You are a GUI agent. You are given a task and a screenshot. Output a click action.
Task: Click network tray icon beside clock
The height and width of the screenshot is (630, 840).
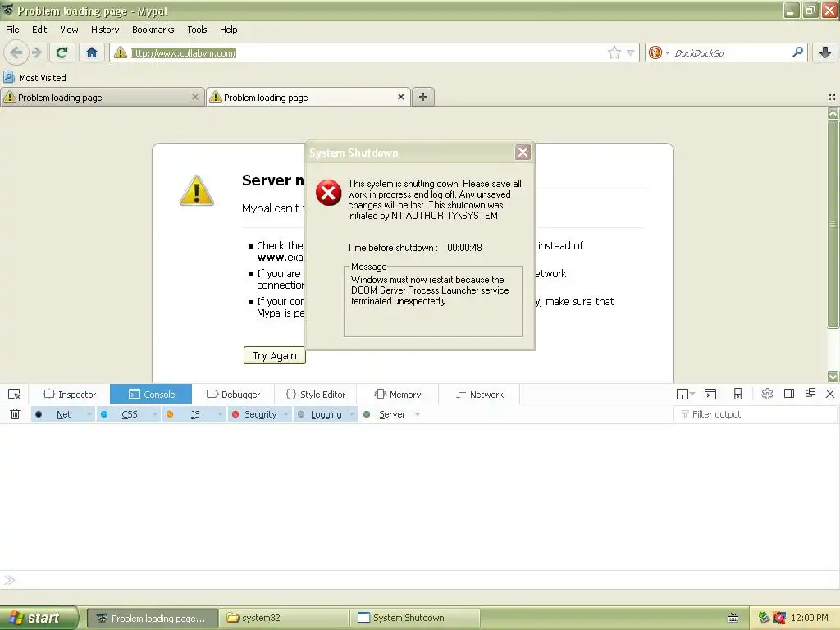764,618
